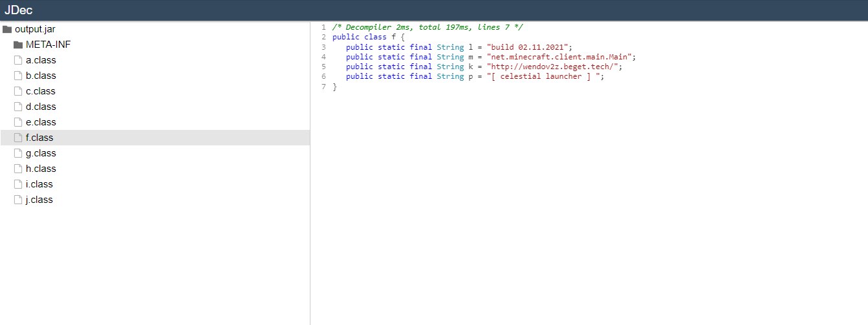
Task: Click line number 7 in the gutter
Action: click(x=323, y=87)
